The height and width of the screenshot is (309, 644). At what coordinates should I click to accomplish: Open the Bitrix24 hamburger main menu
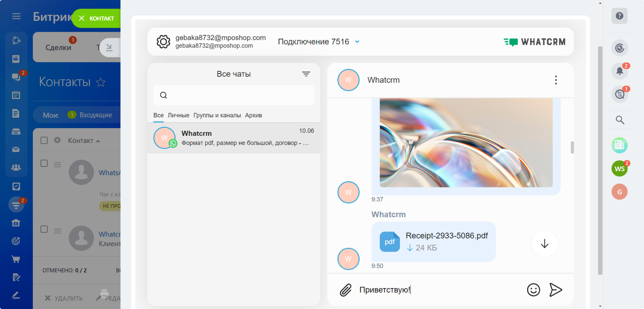tap(16, 16)
